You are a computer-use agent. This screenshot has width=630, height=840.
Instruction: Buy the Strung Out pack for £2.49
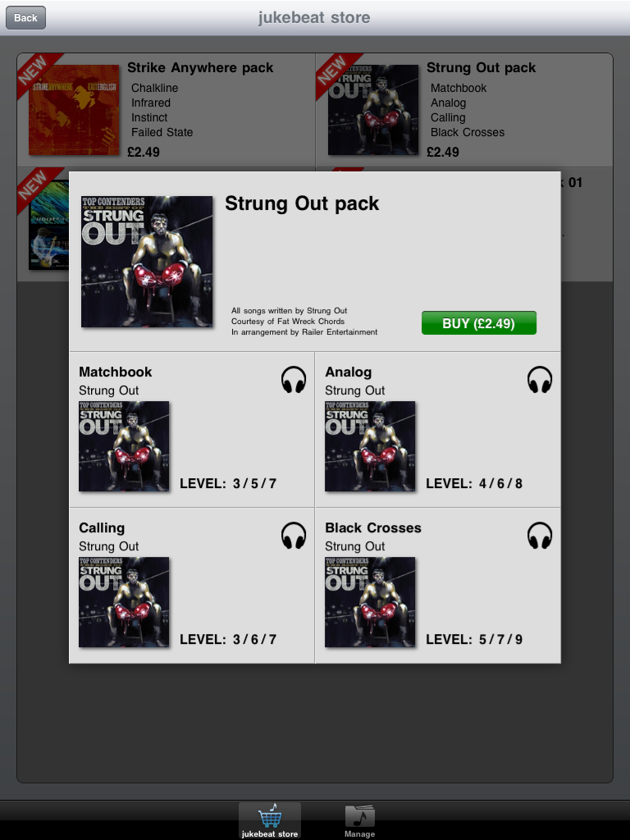pos(478,323)
